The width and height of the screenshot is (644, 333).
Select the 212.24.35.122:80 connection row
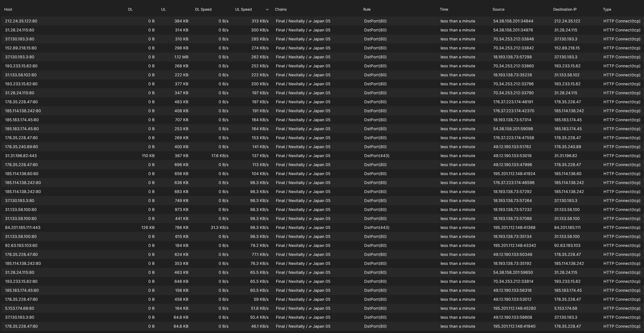click(x=21, y=21)
